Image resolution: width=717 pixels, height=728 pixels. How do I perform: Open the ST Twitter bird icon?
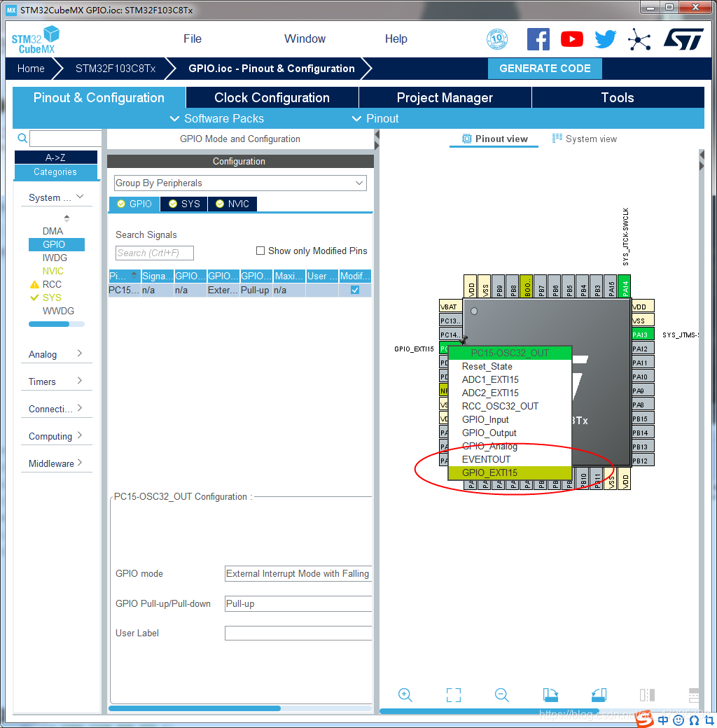click(x=606, y=39)
